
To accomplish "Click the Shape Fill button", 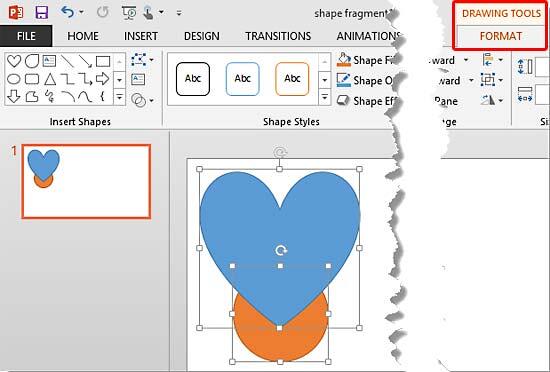I will point(365,60).
